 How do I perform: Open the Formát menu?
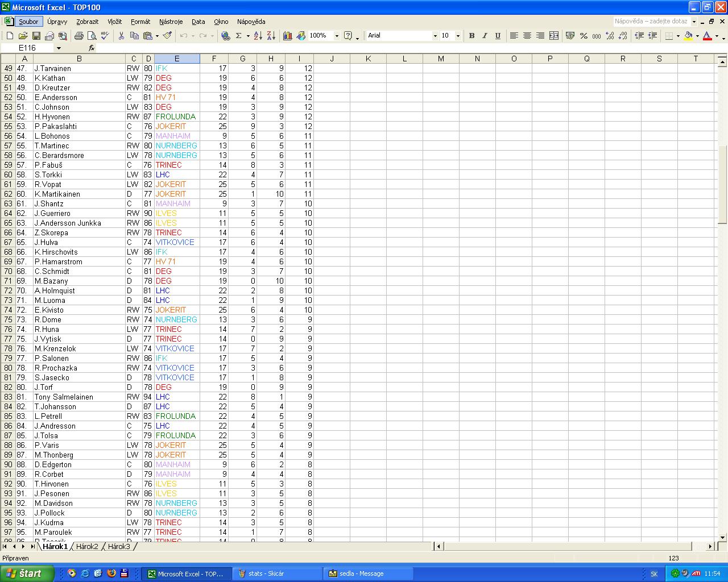click(140, 22)
